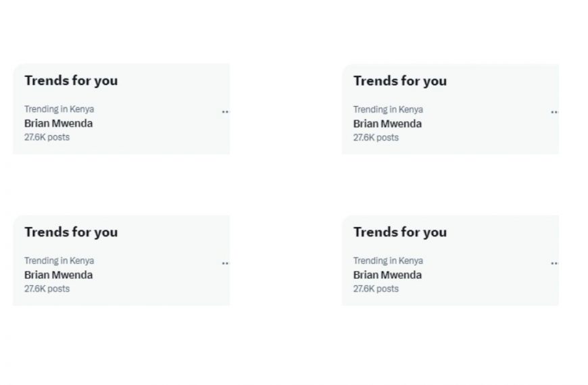Click 27.6K posts count in bottom-right card

[376, 289]
